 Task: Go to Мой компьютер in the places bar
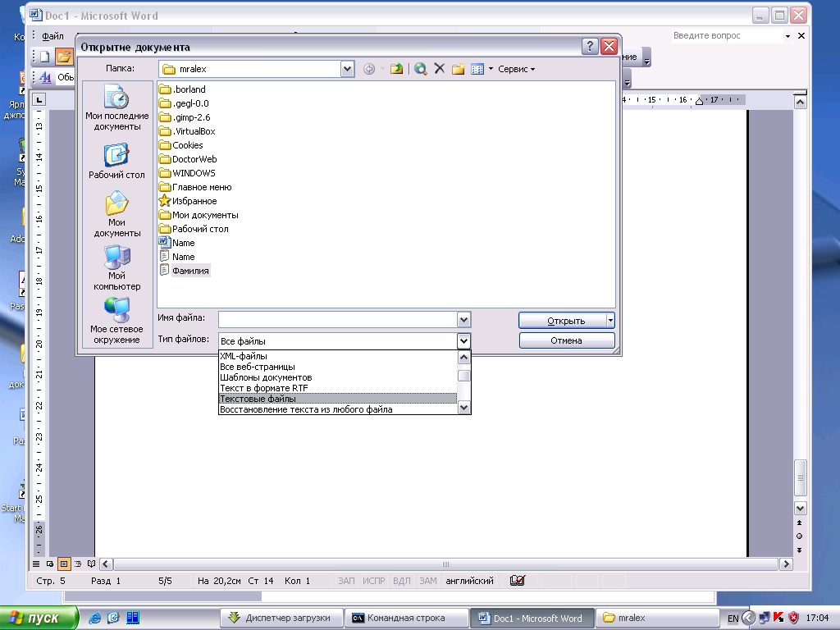[116, 268]
